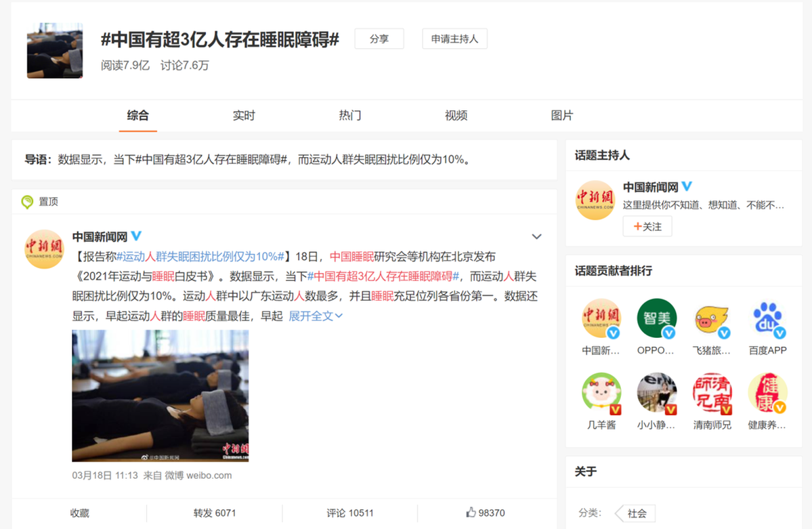Open contributor 健康养… avatar
This screenshot has height=529, width=812.
pyautogui.click(x=767, y=393)
